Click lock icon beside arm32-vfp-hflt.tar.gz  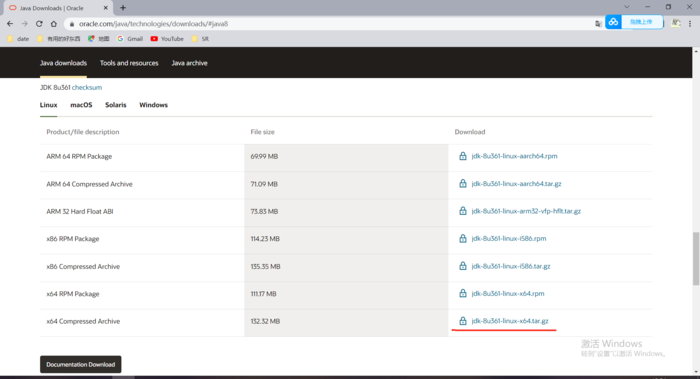click(462, 211)
